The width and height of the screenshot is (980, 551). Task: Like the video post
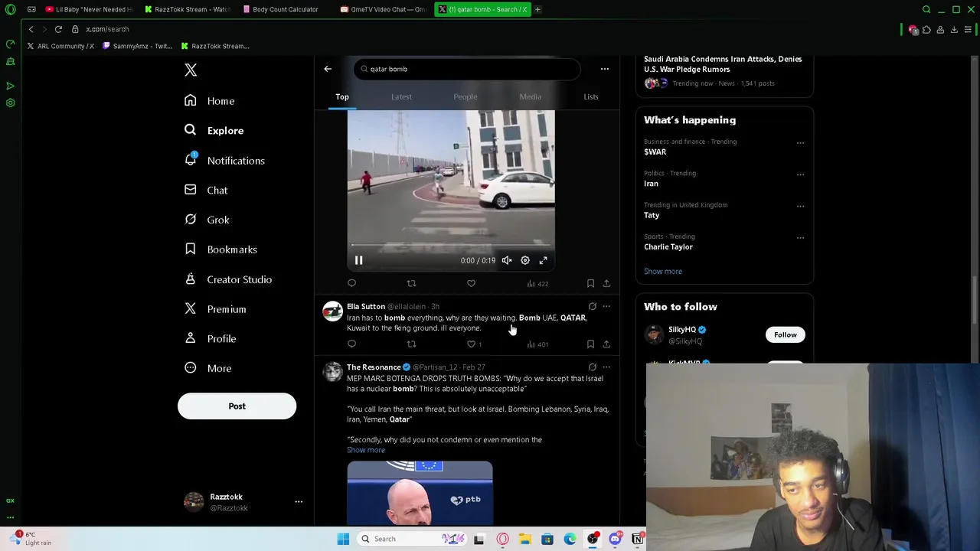471,284
